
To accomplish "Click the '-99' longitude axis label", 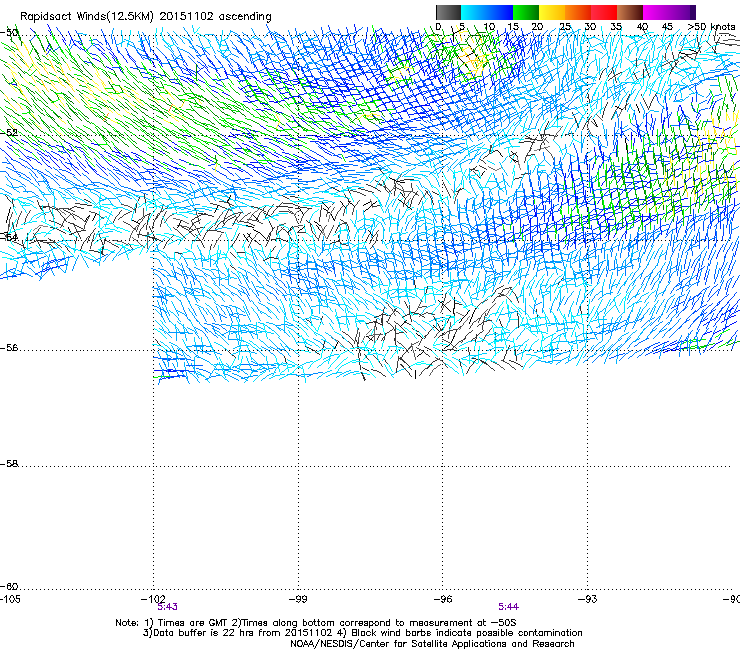I will [x=298, y=599].
